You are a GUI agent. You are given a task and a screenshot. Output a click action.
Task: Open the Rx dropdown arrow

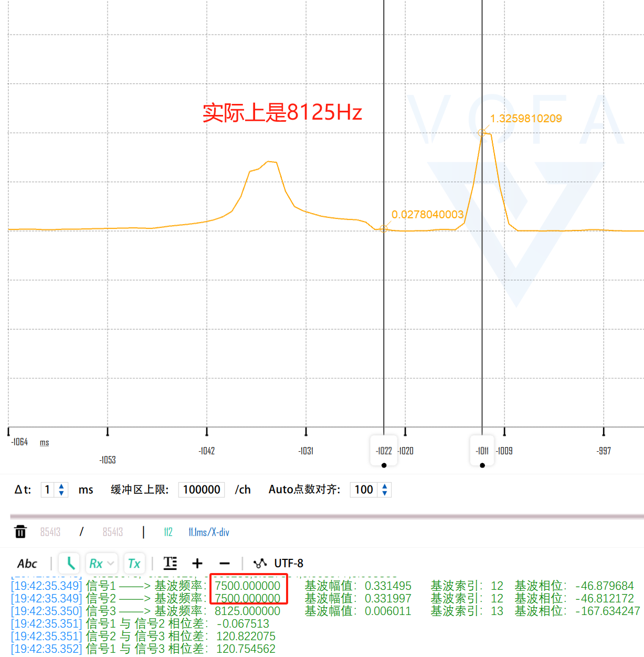(111, 563)
